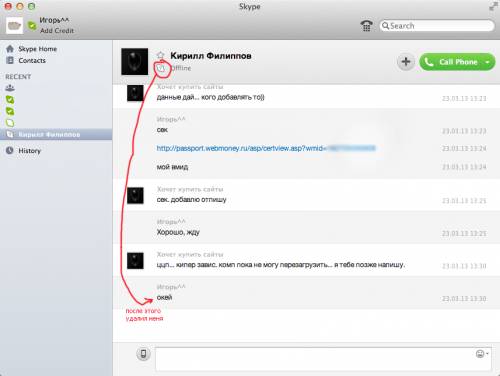Expand the Call Phone dropdown arrow
The width and height of the screenshot is (500, 376).
pos(487,62)
